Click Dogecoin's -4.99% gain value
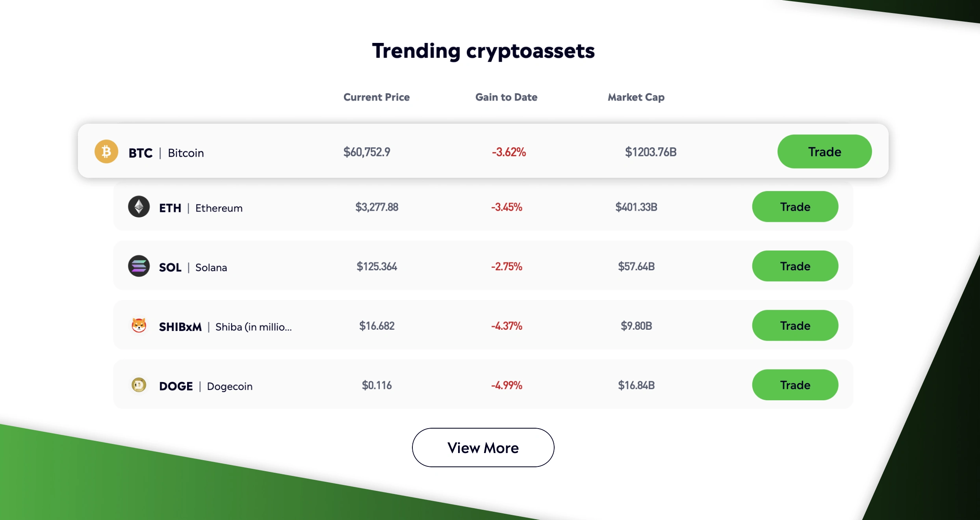980x520 pixels. (x=506, y=385)
